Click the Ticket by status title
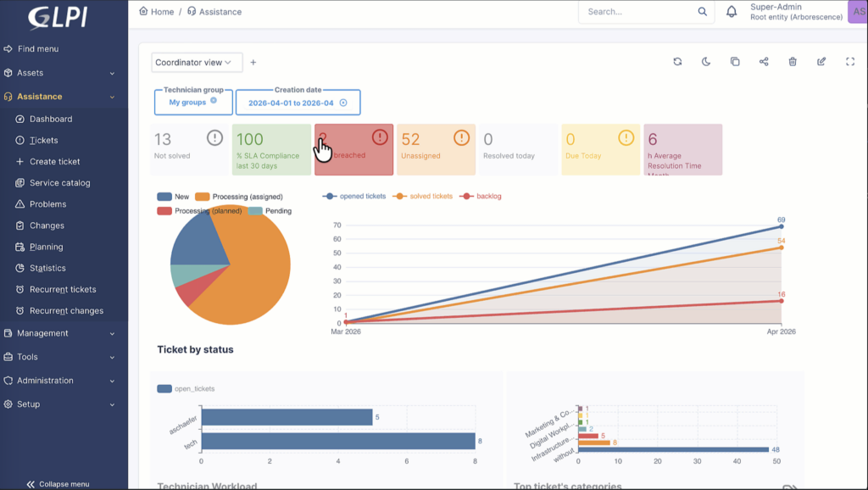The width and height of the screenshot is (868, 490). coord(196,349)
